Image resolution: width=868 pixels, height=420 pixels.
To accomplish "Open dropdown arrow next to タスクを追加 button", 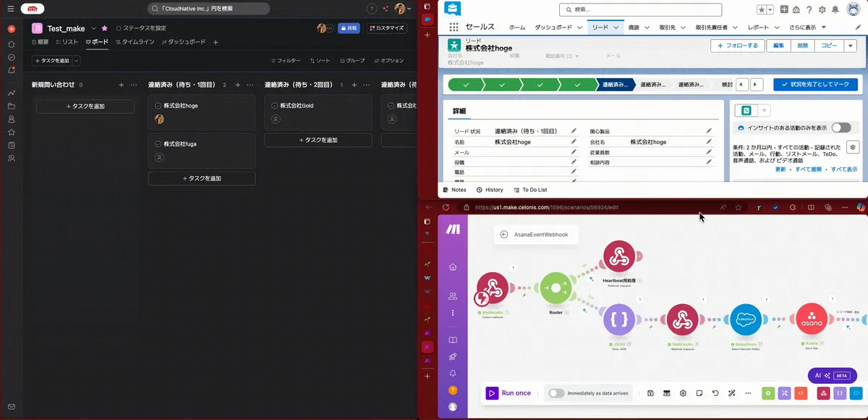I will click(75, 61).
